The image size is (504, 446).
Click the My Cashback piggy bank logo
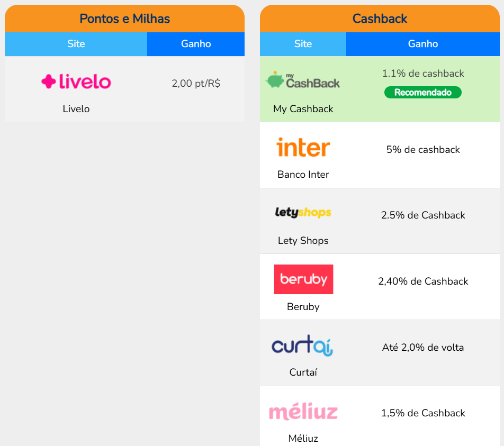(303, 80)
